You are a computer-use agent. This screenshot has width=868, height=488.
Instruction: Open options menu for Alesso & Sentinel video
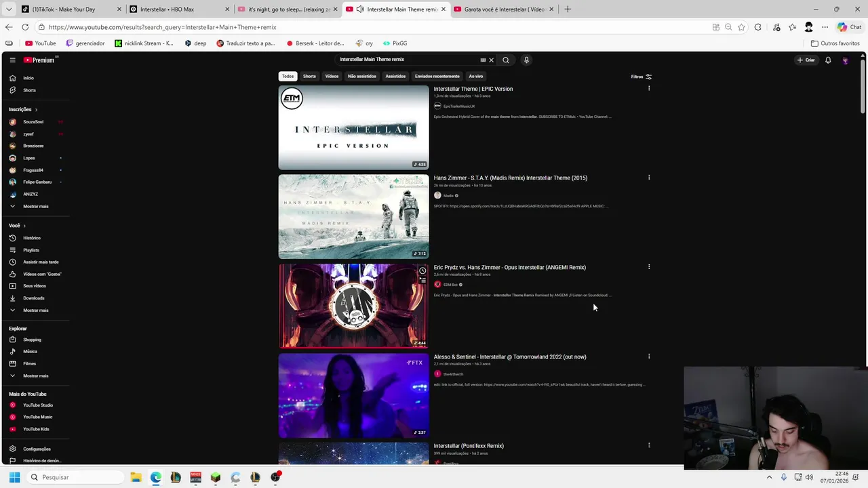(649, 357)
